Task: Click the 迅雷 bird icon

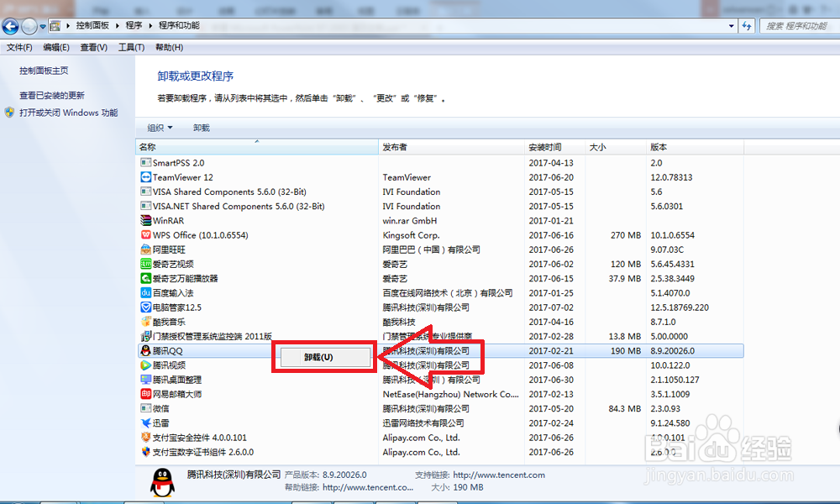Action: 145,423
